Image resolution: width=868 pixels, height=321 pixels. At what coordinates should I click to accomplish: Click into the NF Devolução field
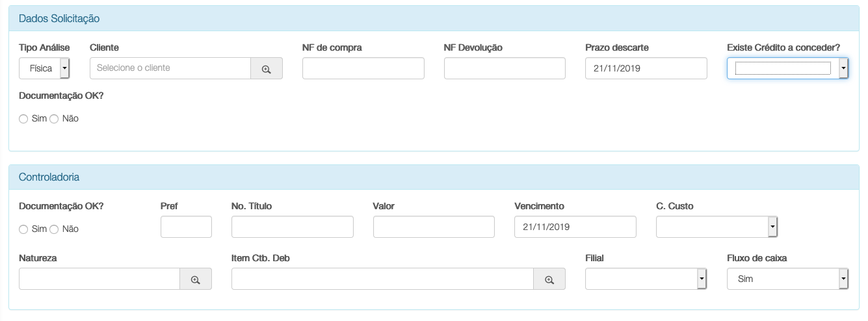[505, 68]
